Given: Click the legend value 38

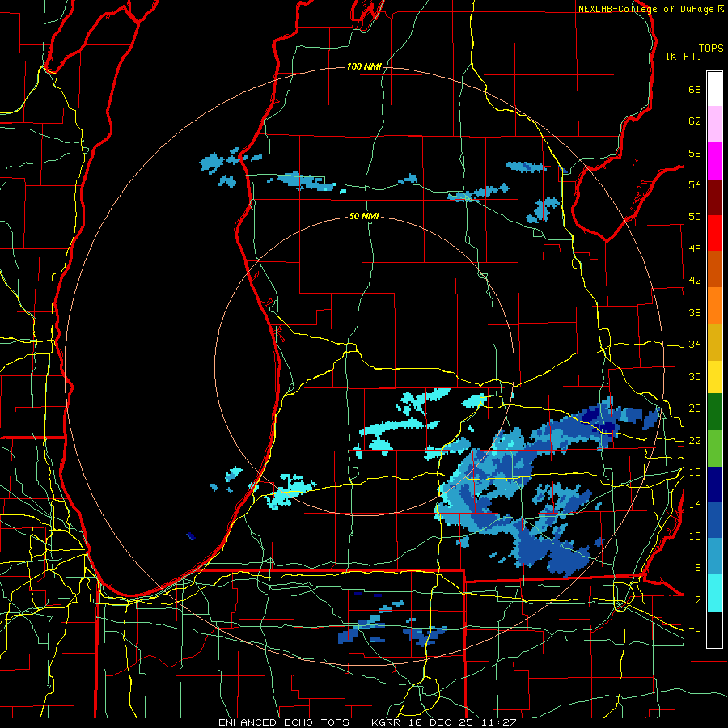Looking at the screenshot, I should click(695, 312).
